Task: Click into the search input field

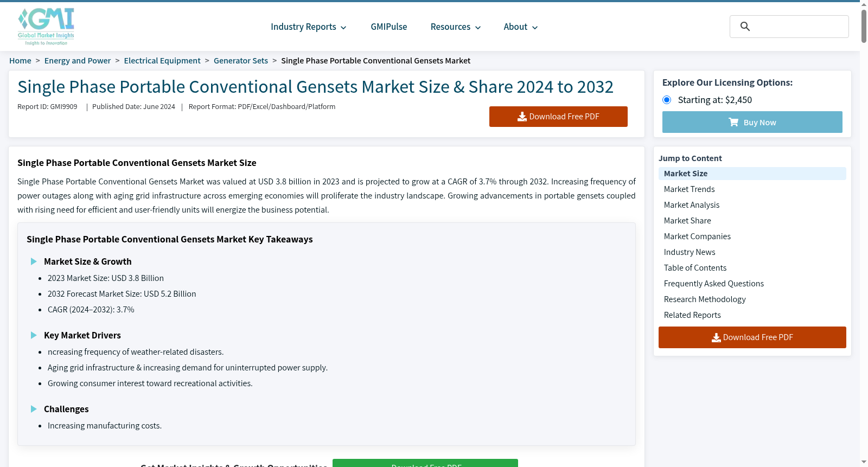Action: point(789,27)
